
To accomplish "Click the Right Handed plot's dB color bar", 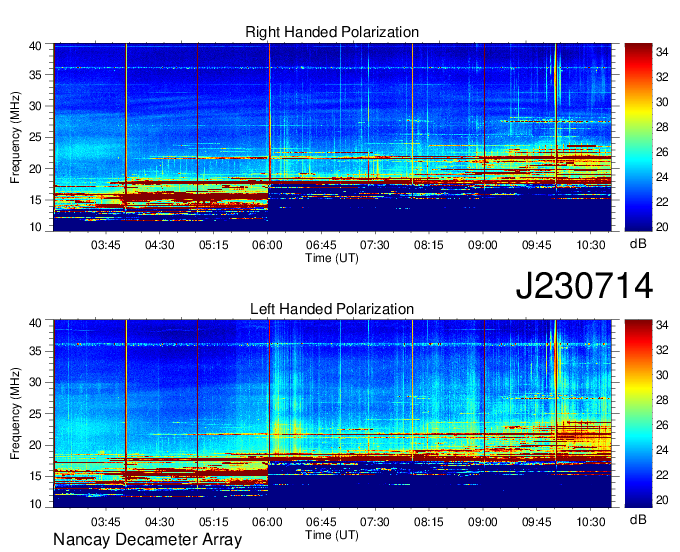I will point(638,137).
